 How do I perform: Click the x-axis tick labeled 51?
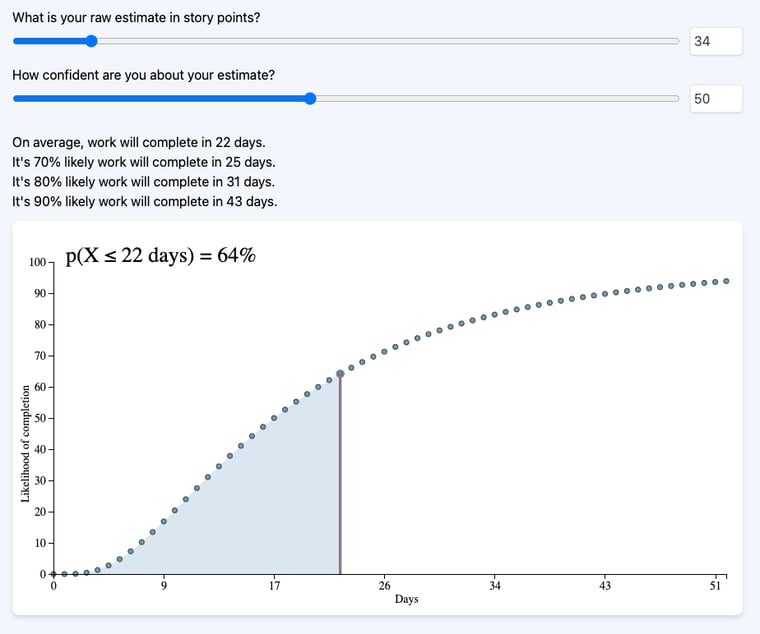[715, 586]
